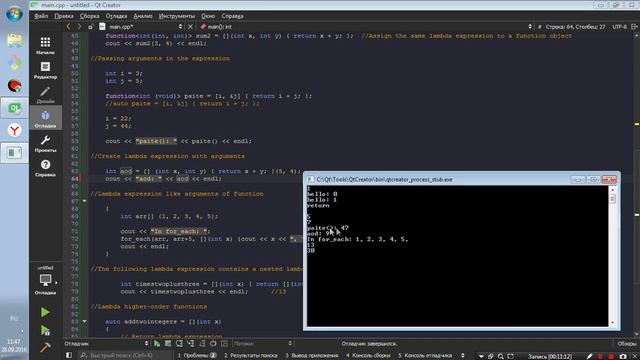Restart debugging session icon
This screenshot has width=640, height=360.
[213, 344]
